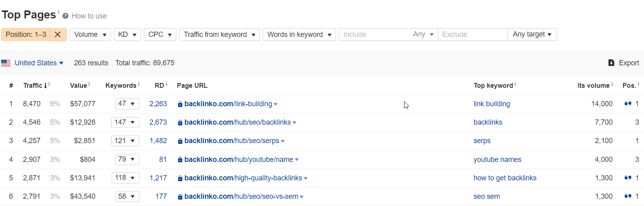
Task: Open the backlinko.com/hub/seo/backlinks URL
Action: 237,122
